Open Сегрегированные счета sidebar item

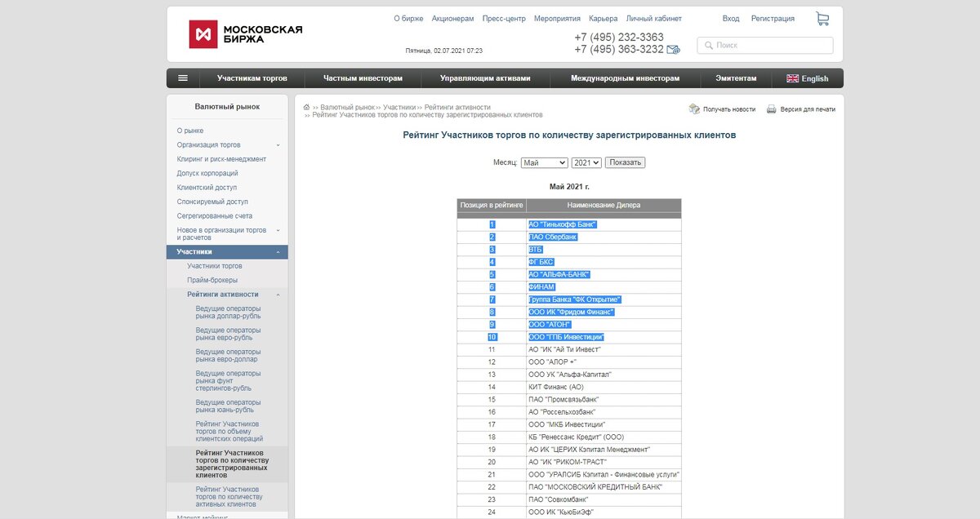coord(215,216)
